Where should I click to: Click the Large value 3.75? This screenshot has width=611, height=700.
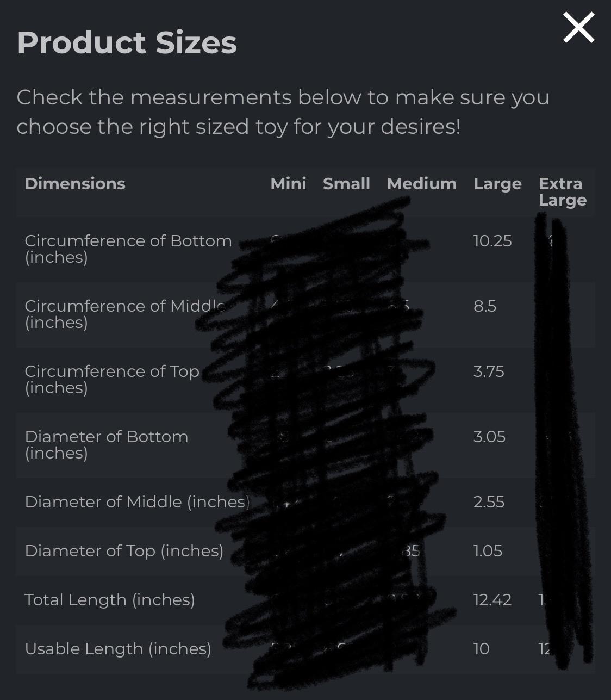[489, 371]
